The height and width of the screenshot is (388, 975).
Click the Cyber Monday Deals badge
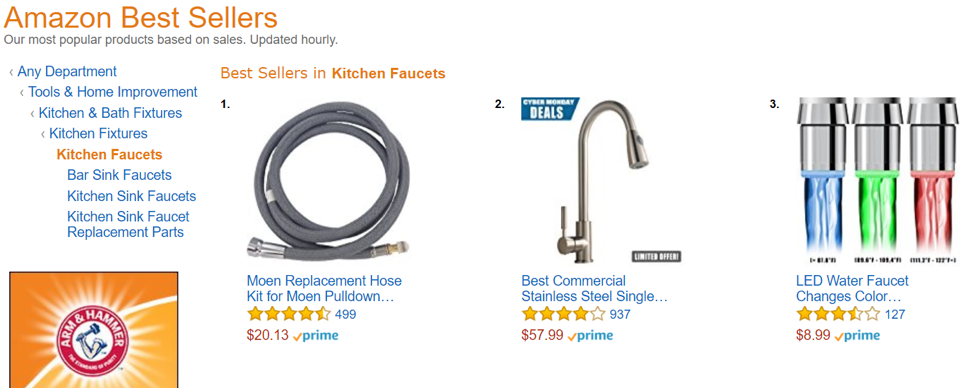click(549, 108)
